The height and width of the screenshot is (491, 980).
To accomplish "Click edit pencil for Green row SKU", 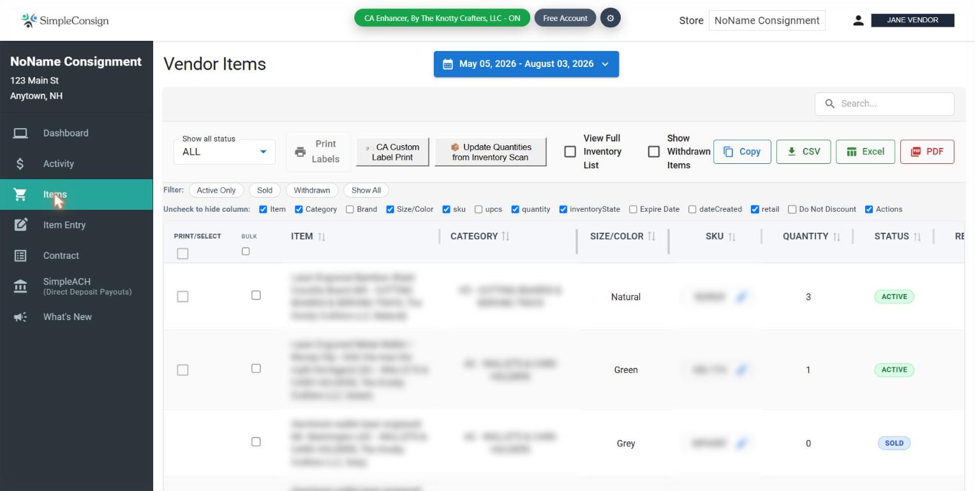I will (x=741, y=370).
